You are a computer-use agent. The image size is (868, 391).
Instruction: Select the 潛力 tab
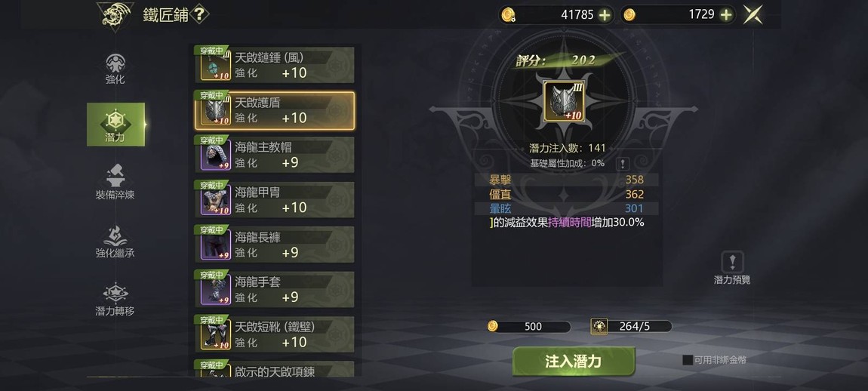pos(115,125)
